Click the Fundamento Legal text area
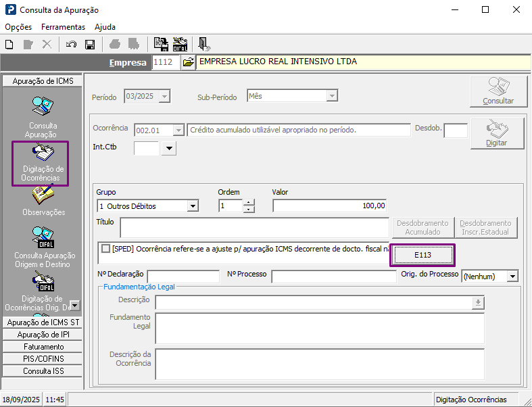Screen dimensions: 532x407 click(320, 329)
